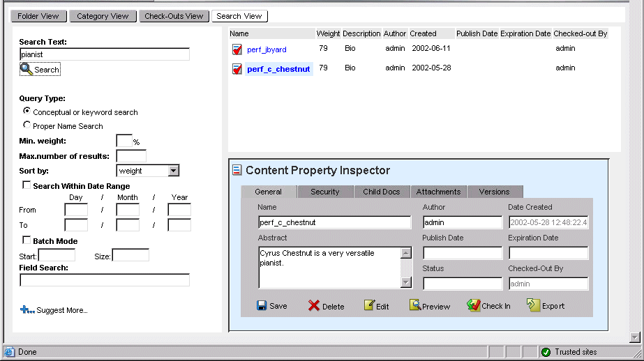Click the Export button label

click(x=553, y=306)
